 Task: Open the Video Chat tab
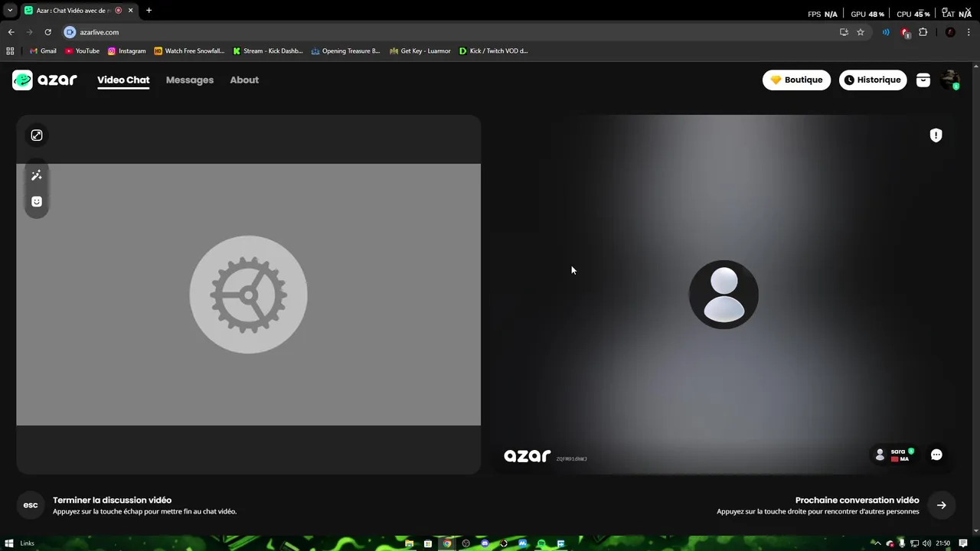pyautogui.click(x=123, y=80)
